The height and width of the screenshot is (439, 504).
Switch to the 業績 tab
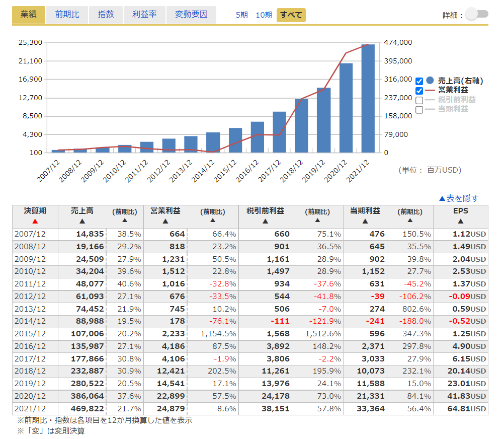pyautogui.click(x=29, y=15)
